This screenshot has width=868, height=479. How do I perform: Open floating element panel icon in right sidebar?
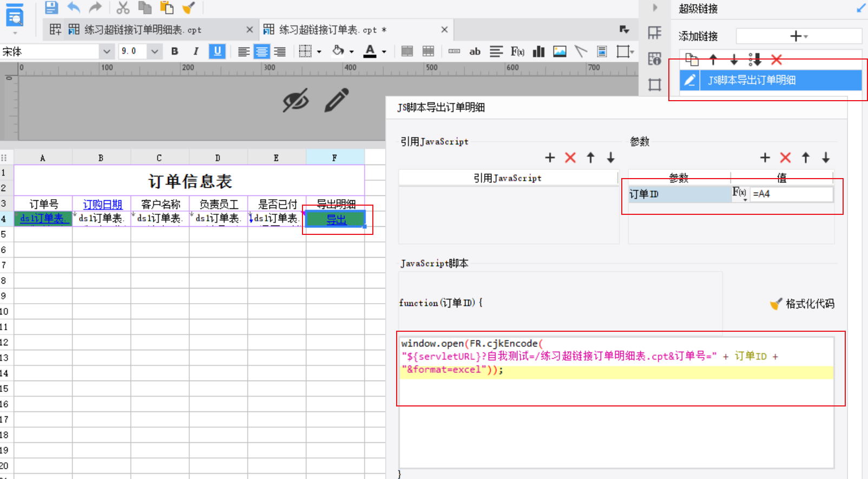point(655,84)
